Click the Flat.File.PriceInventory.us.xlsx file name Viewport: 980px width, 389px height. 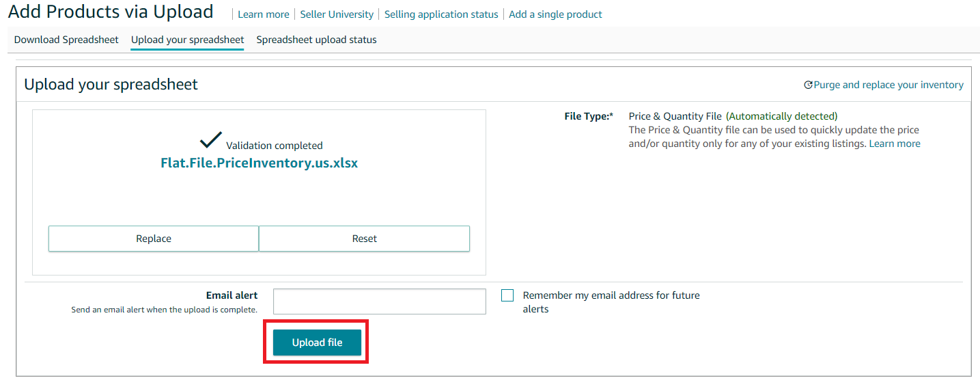pyautogui.click(x=259, y=163)
